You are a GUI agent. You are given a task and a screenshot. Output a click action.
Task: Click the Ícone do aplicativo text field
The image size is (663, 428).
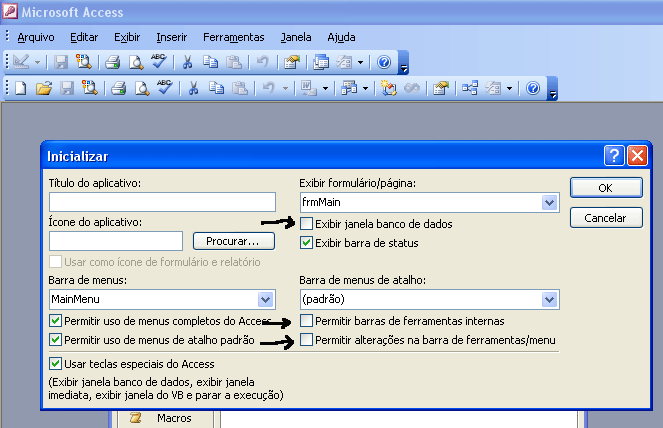point(116,241)
